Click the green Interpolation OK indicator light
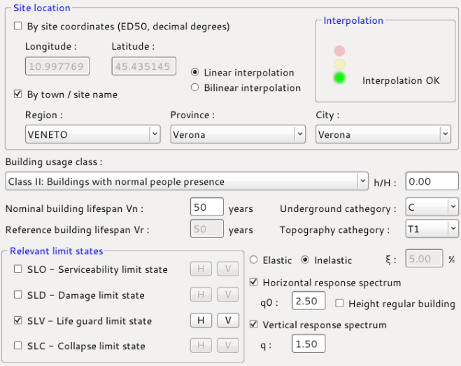 [x=339, y=78]
